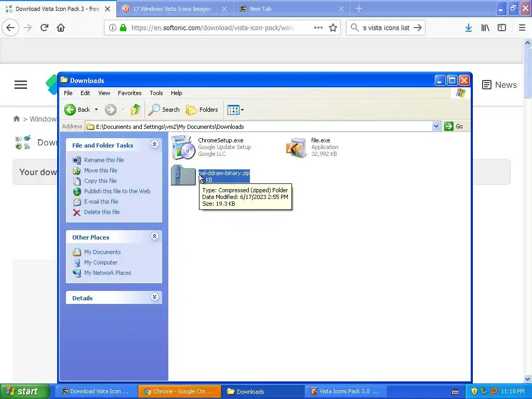Image resolution: width=532 pixels, height=399 pixels.
Task: Click the search go arrow in browser
Action: tap(418, 28)
